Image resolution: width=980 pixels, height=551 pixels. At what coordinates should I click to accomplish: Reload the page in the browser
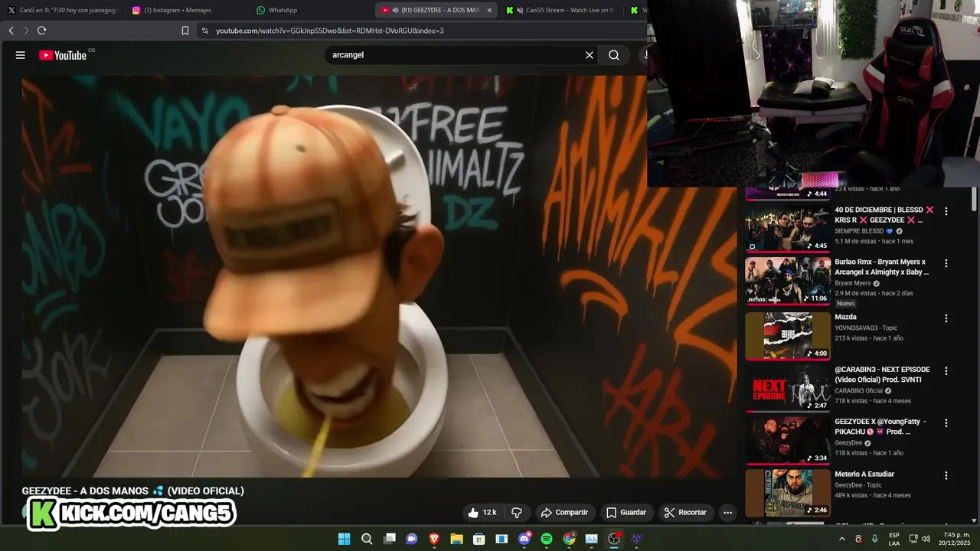click(x=41, y=31)
